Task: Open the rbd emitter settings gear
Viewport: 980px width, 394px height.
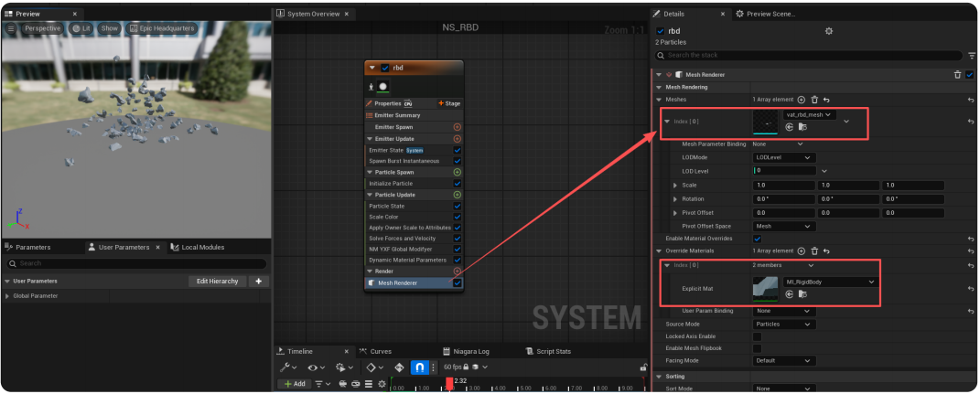Action: (x=829, y=31)
